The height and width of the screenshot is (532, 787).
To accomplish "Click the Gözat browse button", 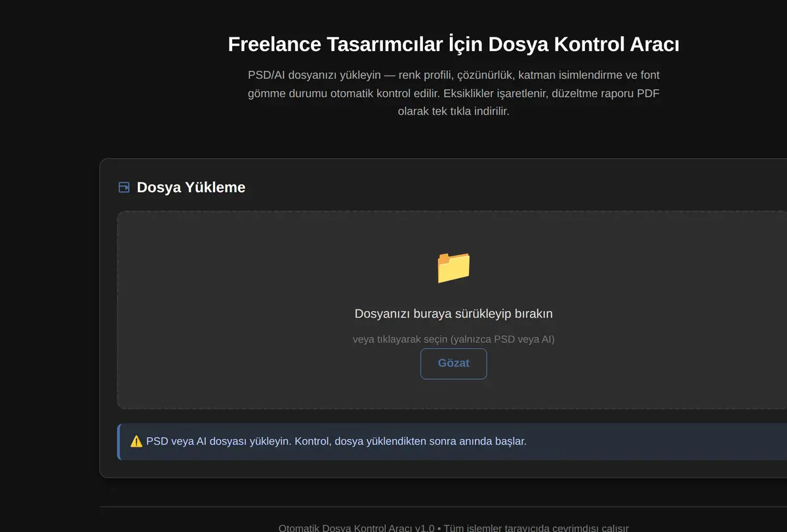I will click(453, 363).
